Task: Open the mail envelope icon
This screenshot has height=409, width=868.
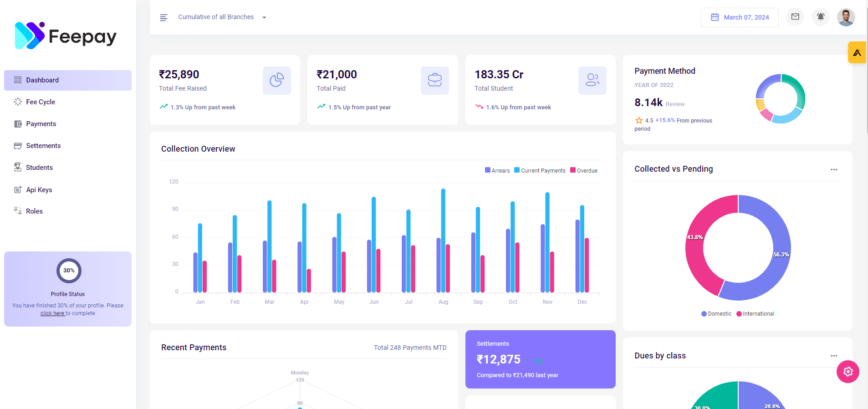Action: pyautogui.click(x=795, y=17)
